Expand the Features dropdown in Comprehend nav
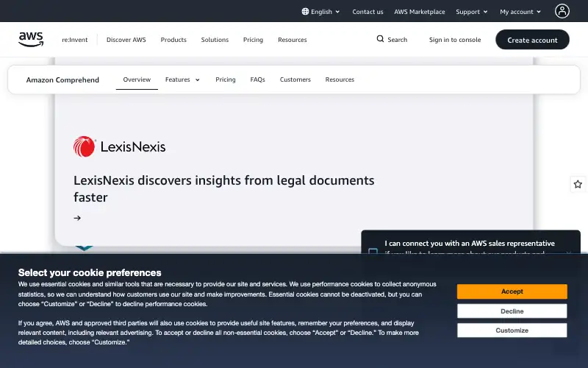Viewport: 588px width, 368px height. pyautogui.click(x=182, y=79)
